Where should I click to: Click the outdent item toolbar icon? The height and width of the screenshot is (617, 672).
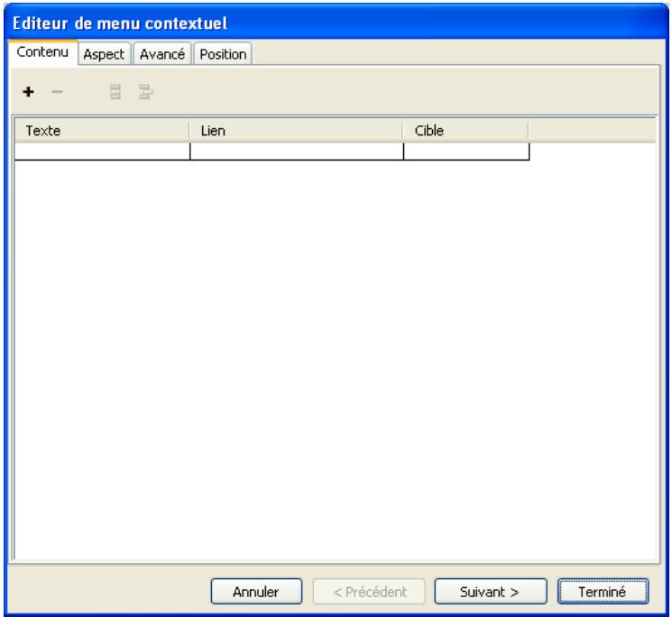point(115,92)
